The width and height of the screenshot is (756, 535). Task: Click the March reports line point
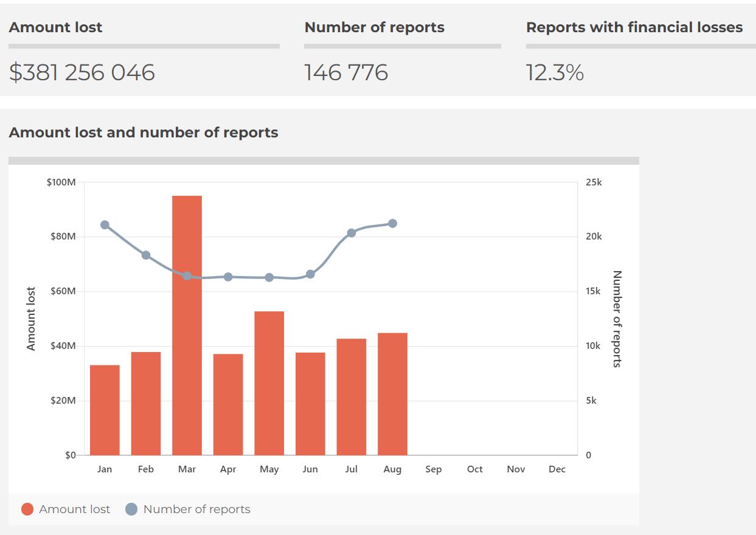[187, 276]
